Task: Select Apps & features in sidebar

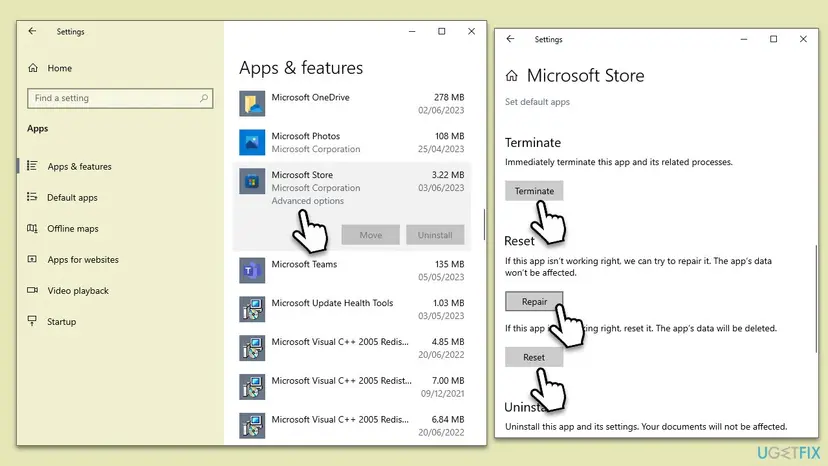Action: click(x=80, y=166)
